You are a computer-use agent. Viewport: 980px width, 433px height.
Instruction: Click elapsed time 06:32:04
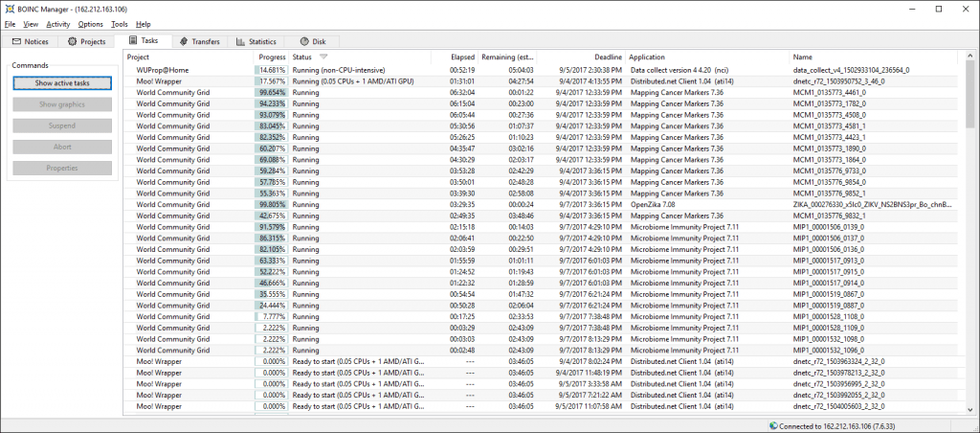tap(462, 93)
